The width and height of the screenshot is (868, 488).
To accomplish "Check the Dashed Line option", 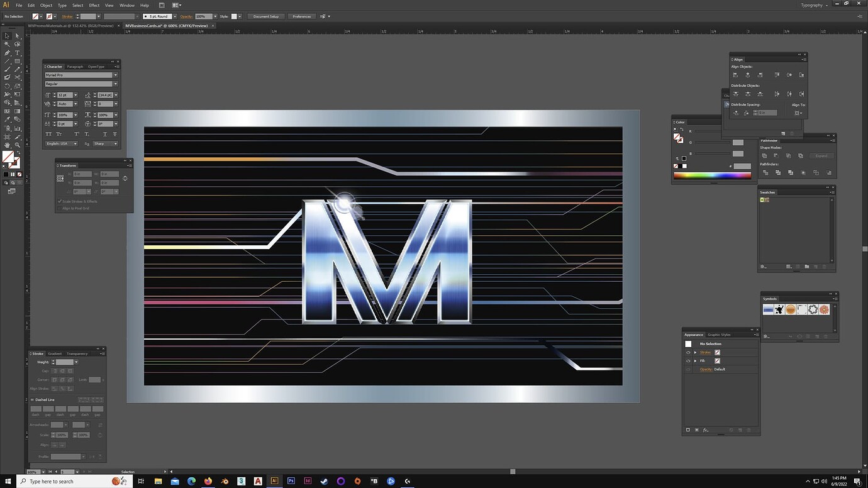I will click(x=32, y=399).
